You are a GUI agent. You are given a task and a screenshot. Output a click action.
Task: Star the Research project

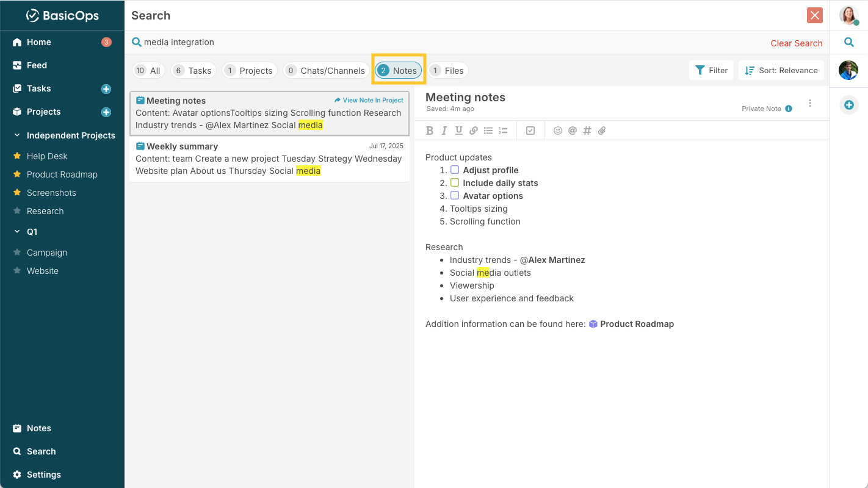pos(17,211)
